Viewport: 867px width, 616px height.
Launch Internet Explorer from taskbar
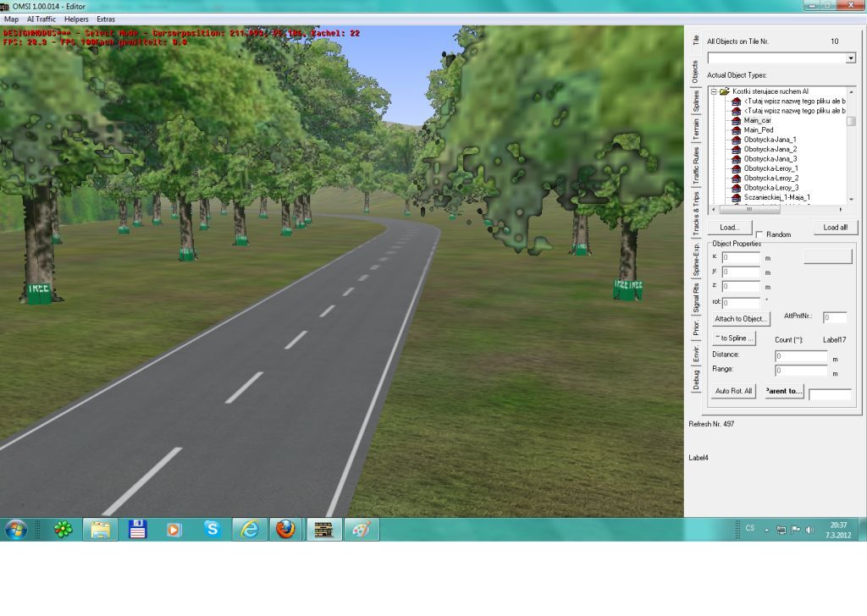click(x=249, y=530)
